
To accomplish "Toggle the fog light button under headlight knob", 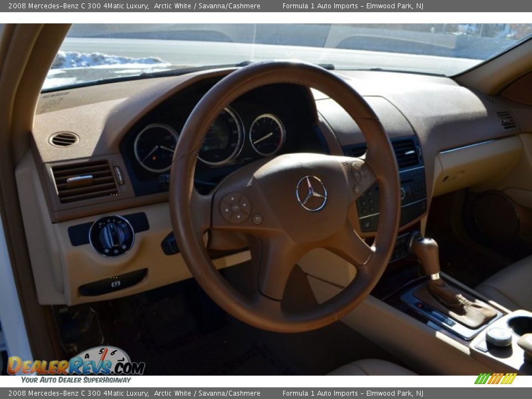I will coord(116,250).
